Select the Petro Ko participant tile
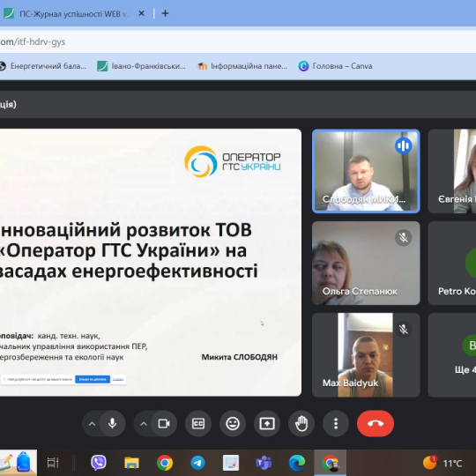This screenshot has height=476, width=476. point(452,264)
